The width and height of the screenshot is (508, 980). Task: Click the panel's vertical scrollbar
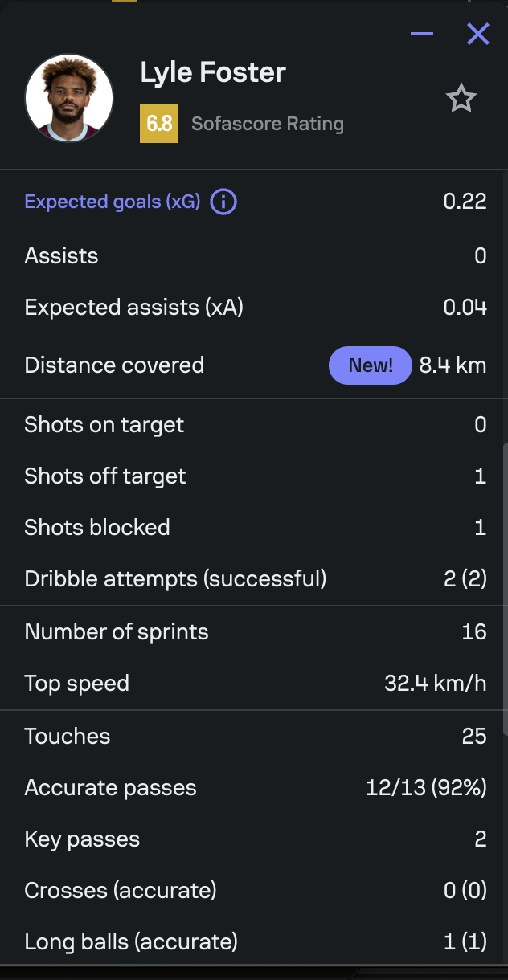504,586
